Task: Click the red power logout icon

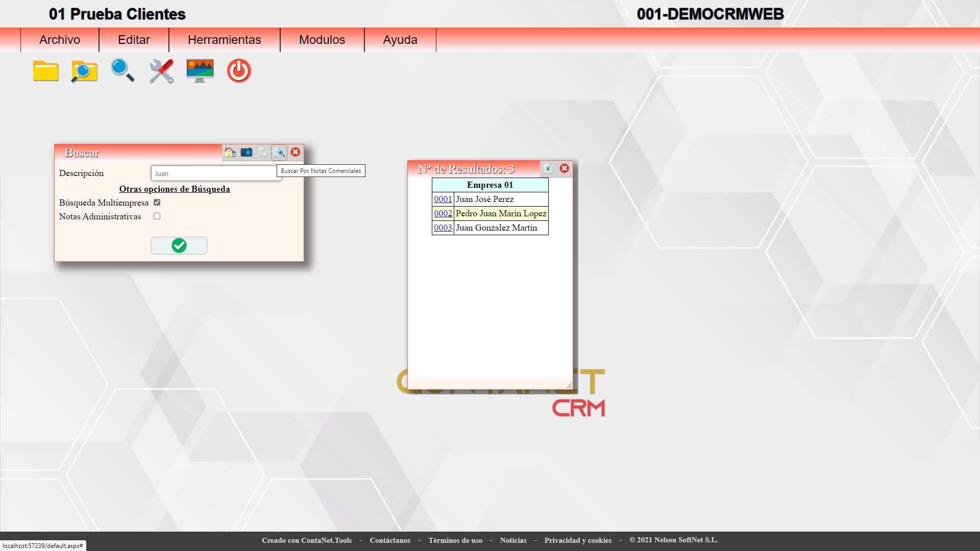Action: click(x=239, y=71)
